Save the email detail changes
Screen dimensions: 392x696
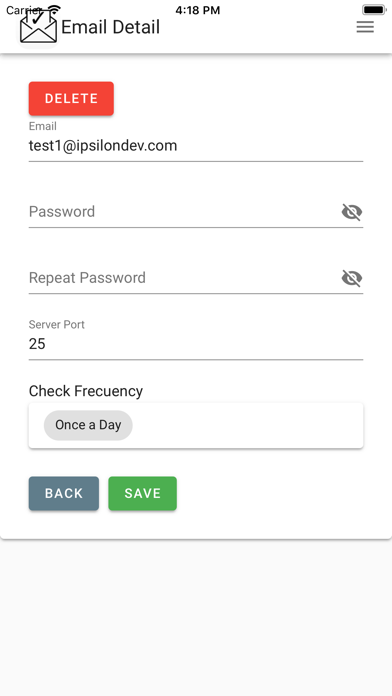coord(143,494)
